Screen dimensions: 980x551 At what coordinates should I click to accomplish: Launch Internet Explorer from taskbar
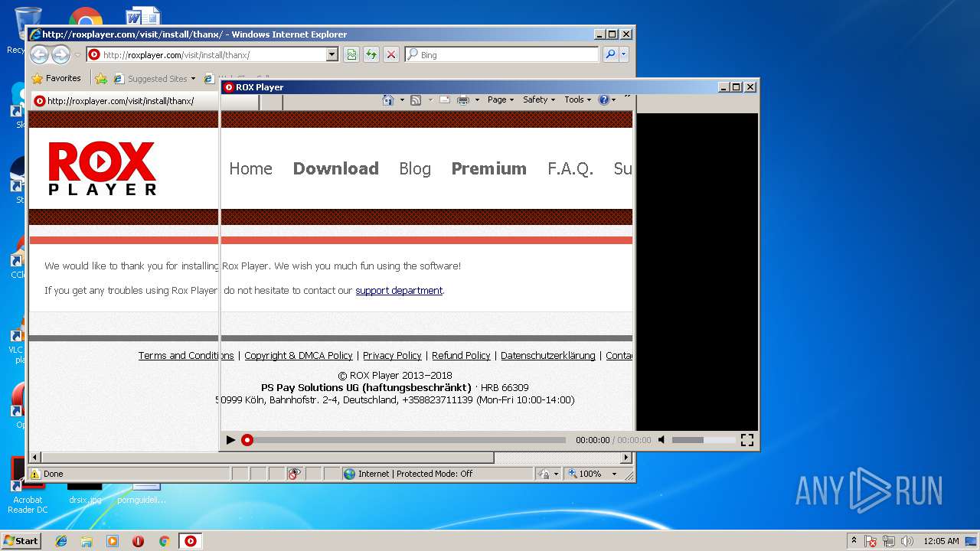[x=61, y=541]
